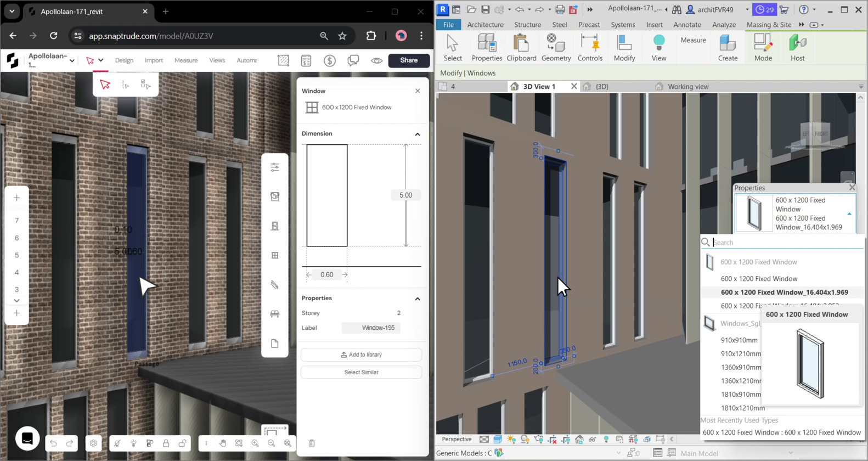868x461 pixels.
Task: Collapse the Dimension section
Action: tap(417, 134)
